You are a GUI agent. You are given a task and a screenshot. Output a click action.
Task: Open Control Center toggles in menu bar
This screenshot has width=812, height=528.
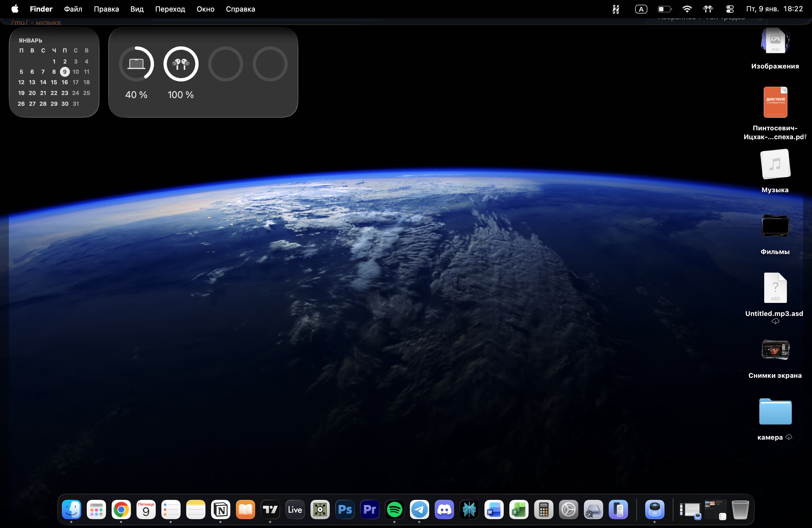click(730, 9)
